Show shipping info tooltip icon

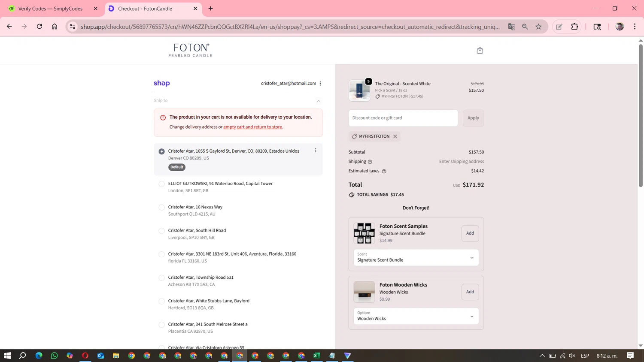coord(370,162)
